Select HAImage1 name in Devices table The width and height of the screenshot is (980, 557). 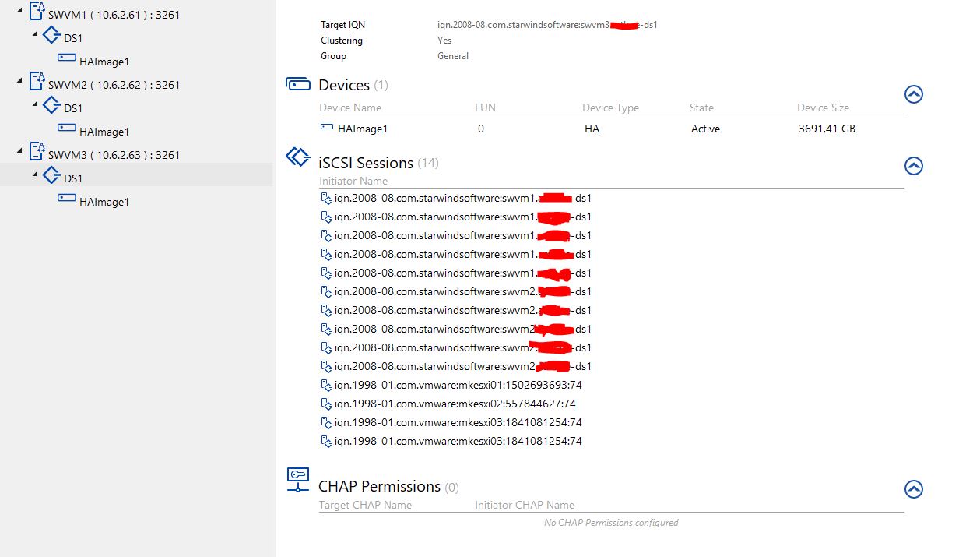[x=363, y=129]
